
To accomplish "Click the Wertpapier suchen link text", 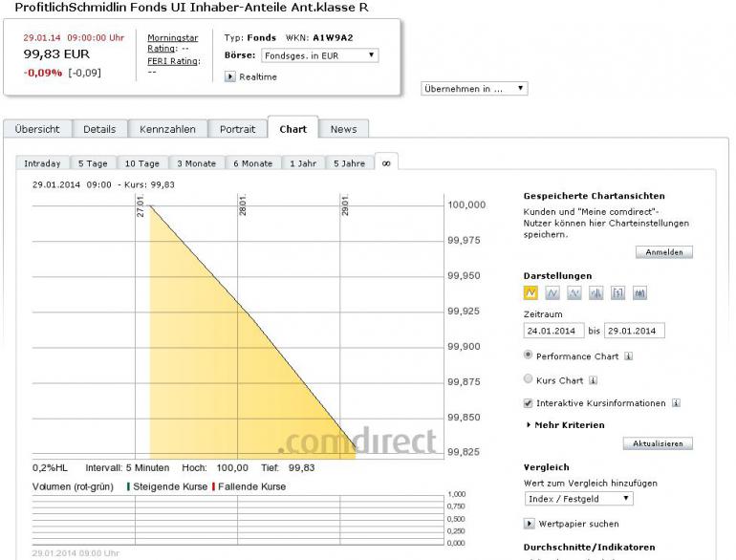I will point(578,524).
